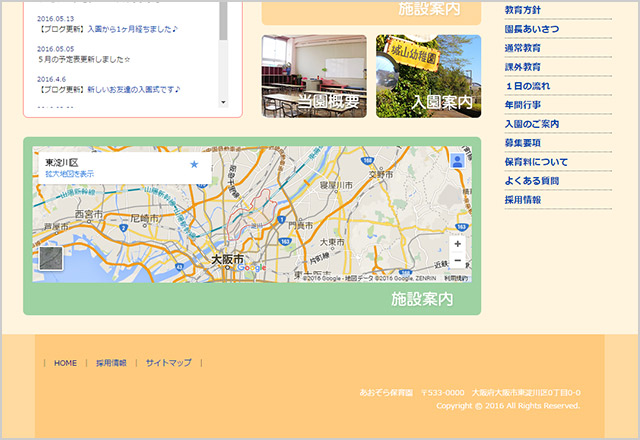Switch to satellite view thumbnail on map
This screenshot has width=640, height=440.
coord(50,258)
